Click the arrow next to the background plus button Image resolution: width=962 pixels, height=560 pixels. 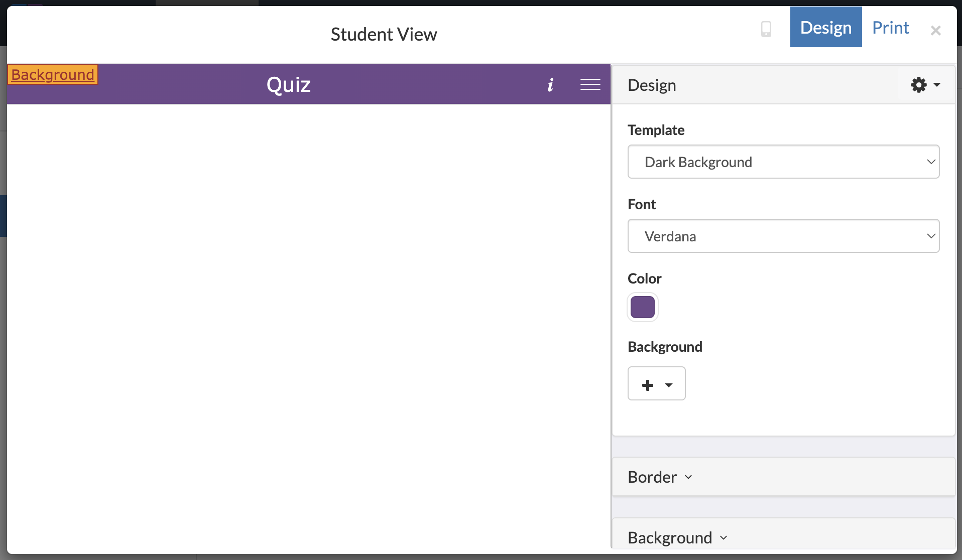coord(670,385)
